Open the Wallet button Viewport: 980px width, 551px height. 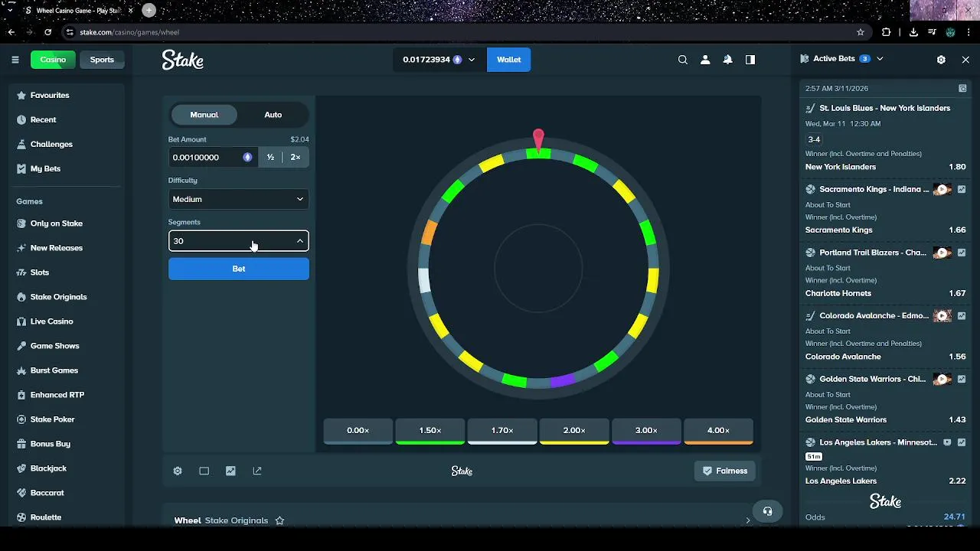508,60
